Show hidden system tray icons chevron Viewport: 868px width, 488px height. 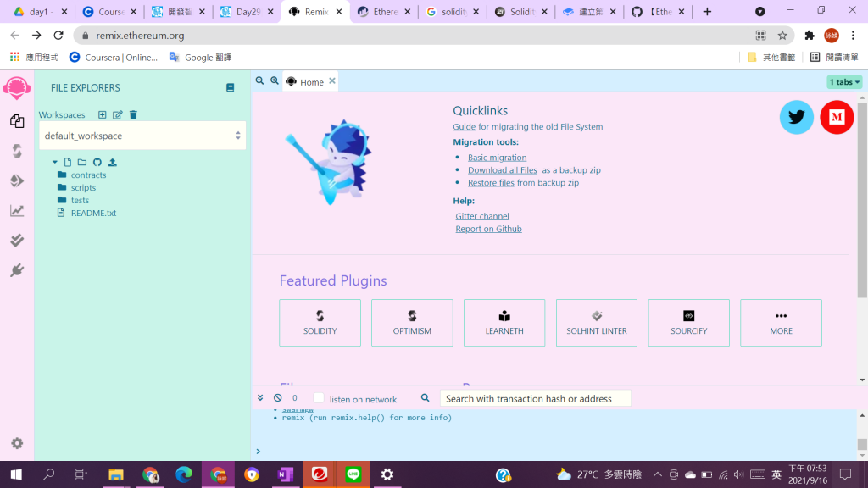658,474
